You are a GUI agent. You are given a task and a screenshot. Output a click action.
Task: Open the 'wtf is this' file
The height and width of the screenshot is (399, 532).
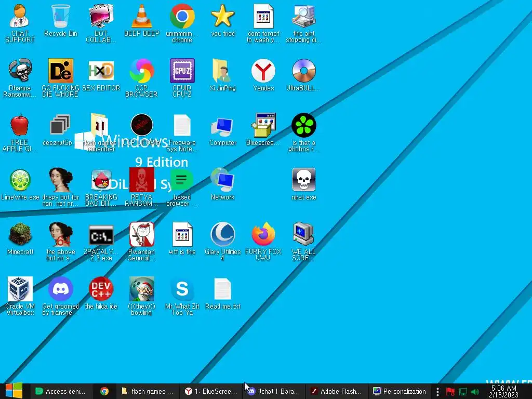click(x=182, y=238)
